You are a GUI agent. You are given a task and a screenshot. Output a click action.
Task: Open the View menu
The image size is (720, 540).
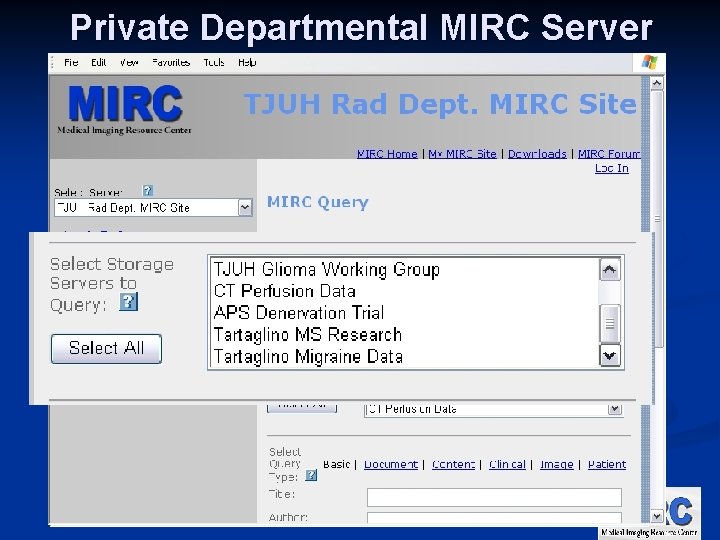129,62
